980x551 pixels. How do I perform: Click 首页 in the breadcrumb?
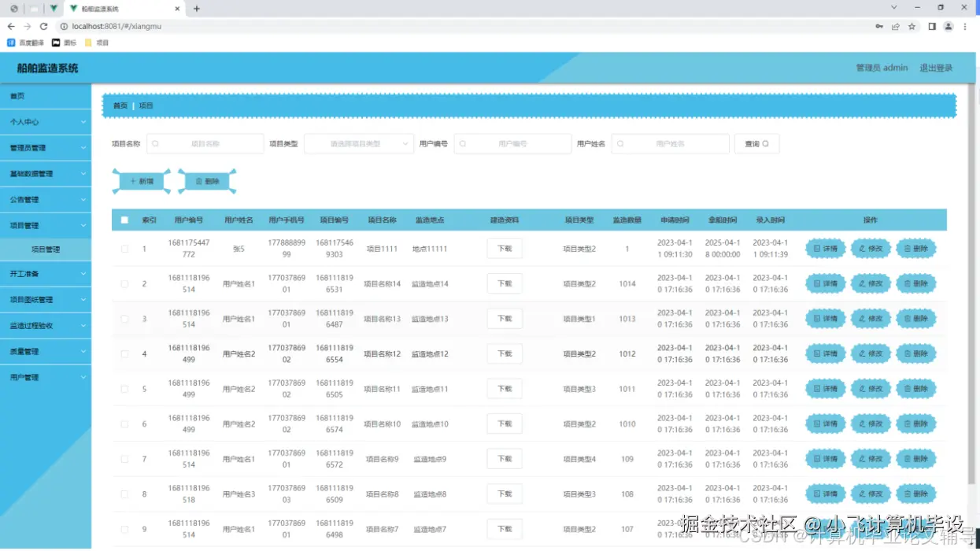120,105
